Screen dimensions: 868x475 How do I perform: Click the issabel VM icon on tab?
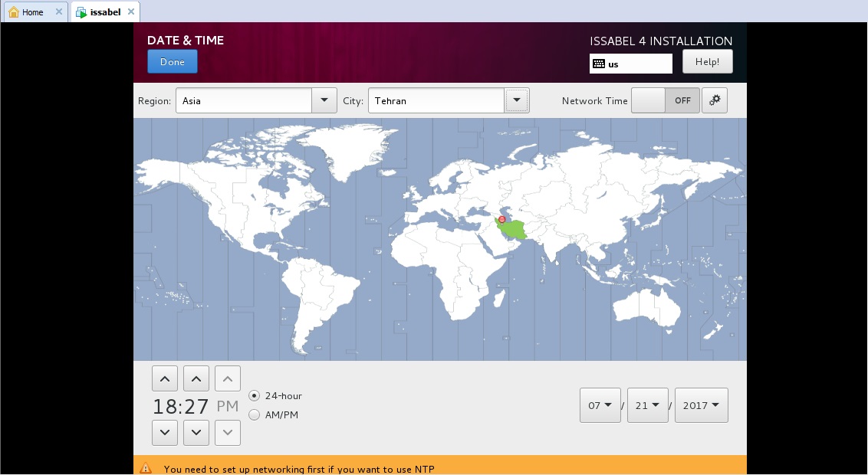pyautogui.click(x=81, y=12)
